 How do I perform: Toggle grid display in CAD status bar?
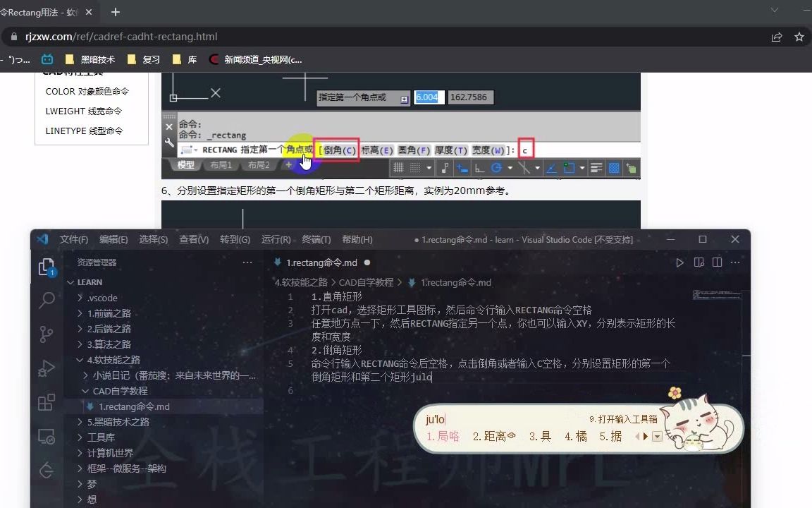[399, 167]
